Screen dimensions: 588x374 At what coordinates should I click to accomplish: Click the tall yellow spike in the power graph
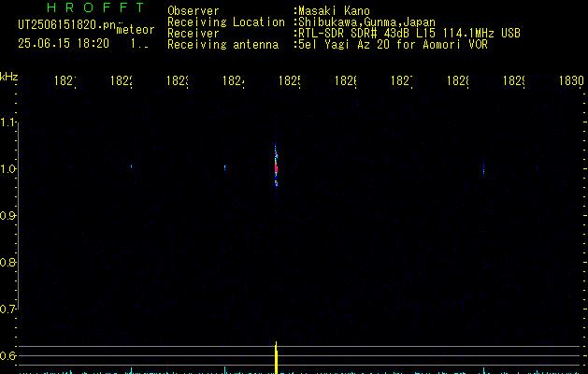[277, 357]
